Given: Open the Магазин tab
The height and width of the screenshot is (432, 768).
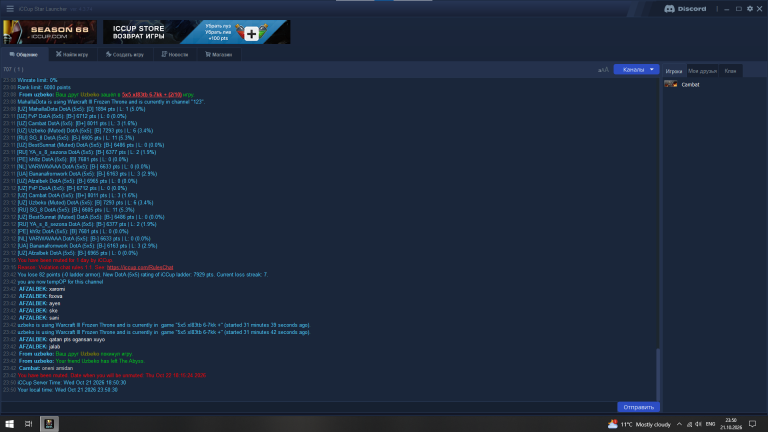Looking at the screenshot, I should pyautogui.click(x=218, y=54).
